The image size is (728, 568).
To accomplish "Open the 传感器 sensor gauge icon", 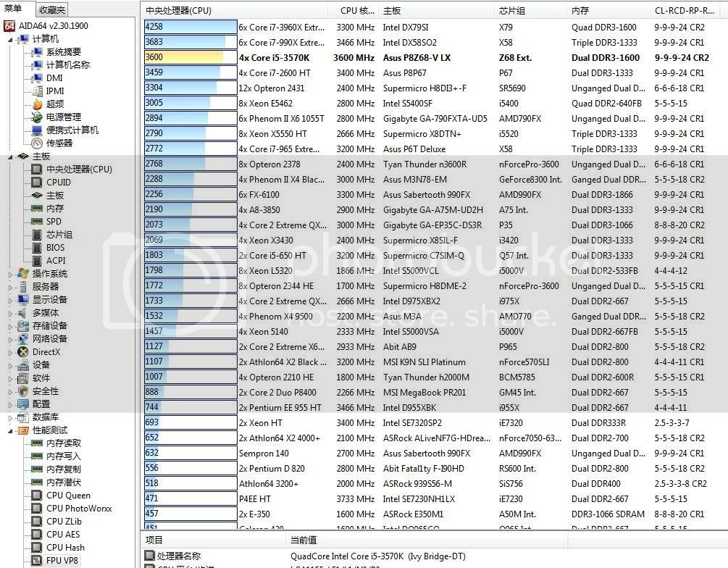I will (36, 143).
